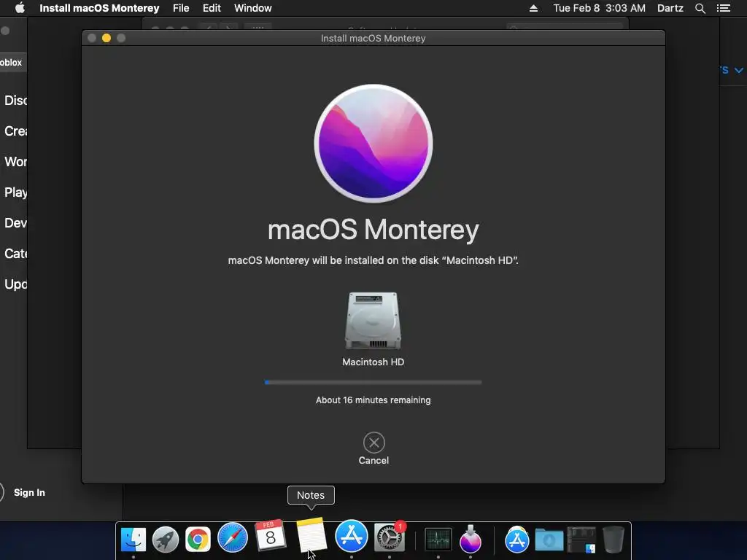This screenshot has height=560, width=747.
Task: Open the Window menu
Action: (253, 8)
